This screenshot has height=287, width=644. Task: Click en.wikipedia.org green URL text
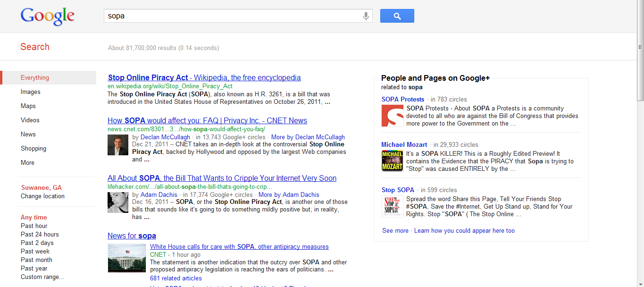(x=170, y=86)
